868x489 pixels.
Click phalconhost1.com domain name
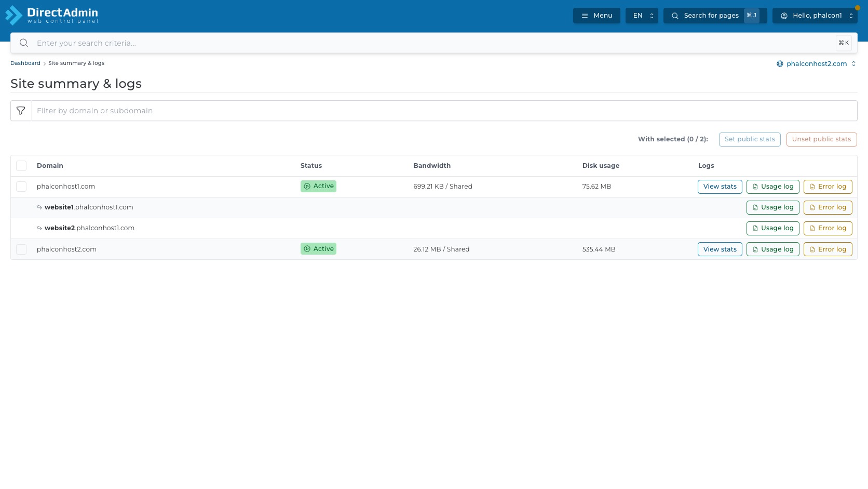click(x=66, y=187)
